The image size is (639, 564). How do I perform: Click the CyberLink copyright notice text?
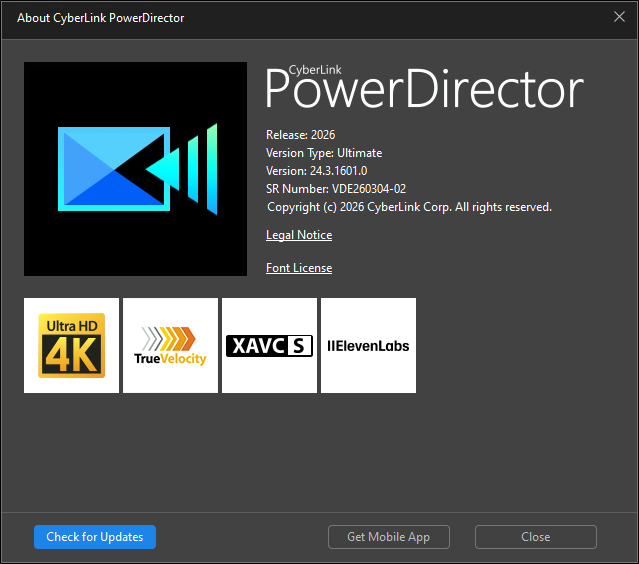pos(409,207)
